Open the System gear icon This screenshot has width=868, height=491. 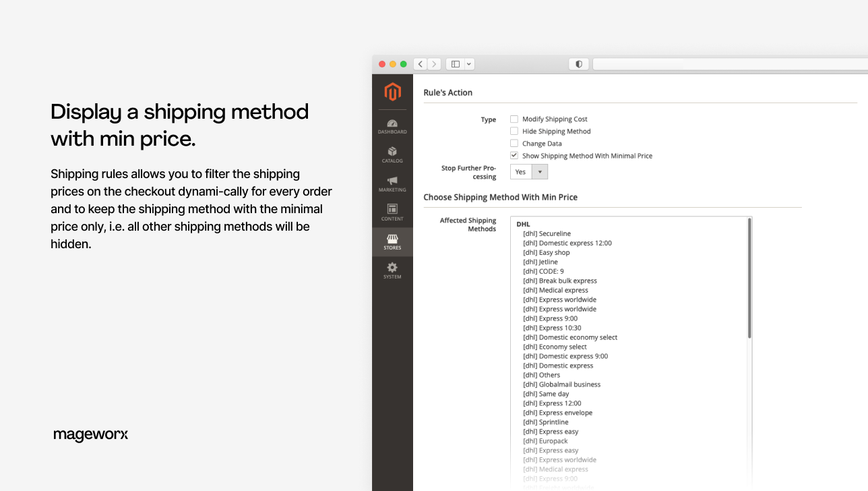(392, 268)
